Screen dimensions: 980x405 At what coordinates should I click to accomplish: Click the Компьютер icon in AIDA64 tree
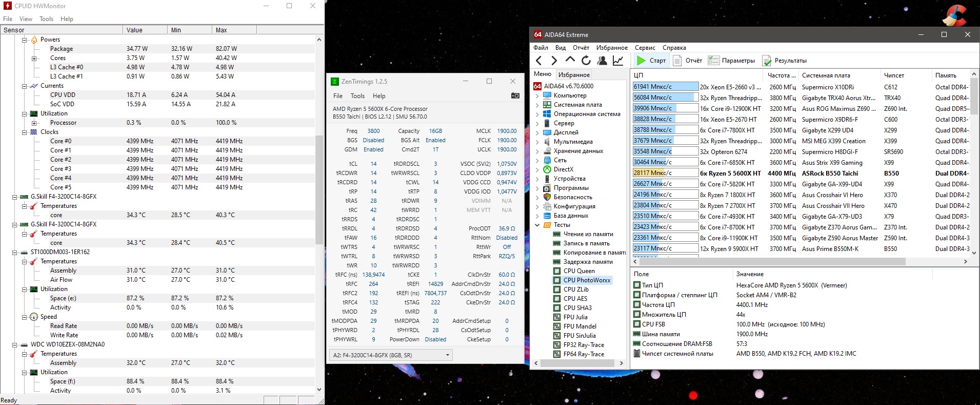click(547, 95)
